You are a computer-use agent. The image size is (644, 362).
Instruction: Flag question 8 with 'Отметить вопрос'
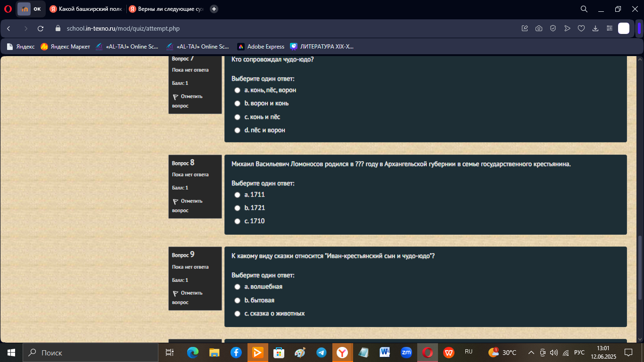pos(187,206)
